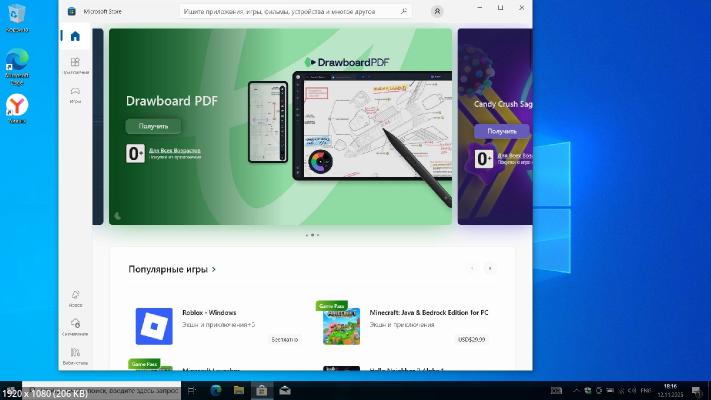This screenshot has height=400, width=711.
Task: Open the Apps section in the sidebar
Action: tap(75, 66)
